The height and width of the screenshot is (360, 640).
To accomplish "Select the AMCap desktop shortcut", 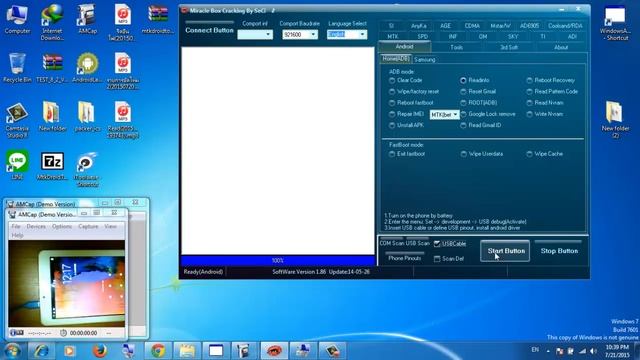I will pyautogui.click(x=87, y=20).
